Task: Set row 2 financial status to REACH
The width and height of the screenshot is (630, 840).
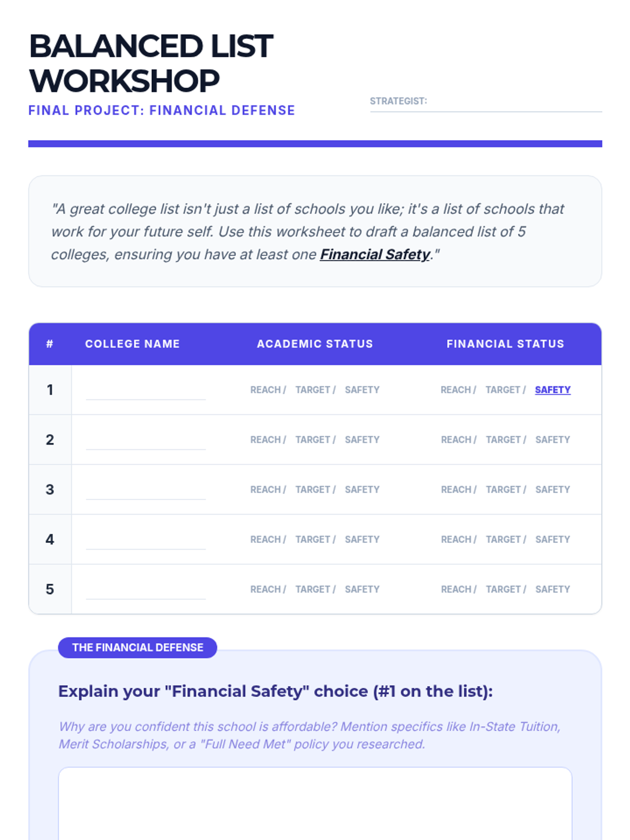Action: point(456,440)
